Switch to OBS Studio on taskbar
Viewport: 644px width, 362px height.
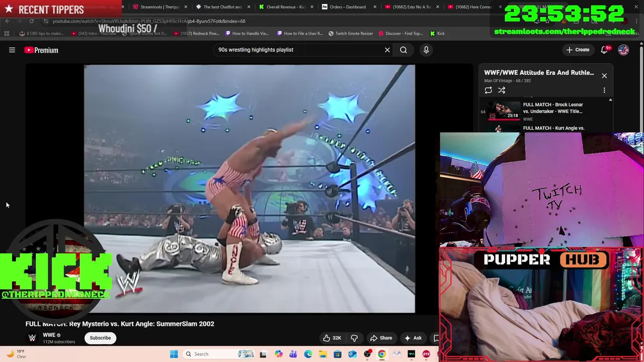(367, 354)
